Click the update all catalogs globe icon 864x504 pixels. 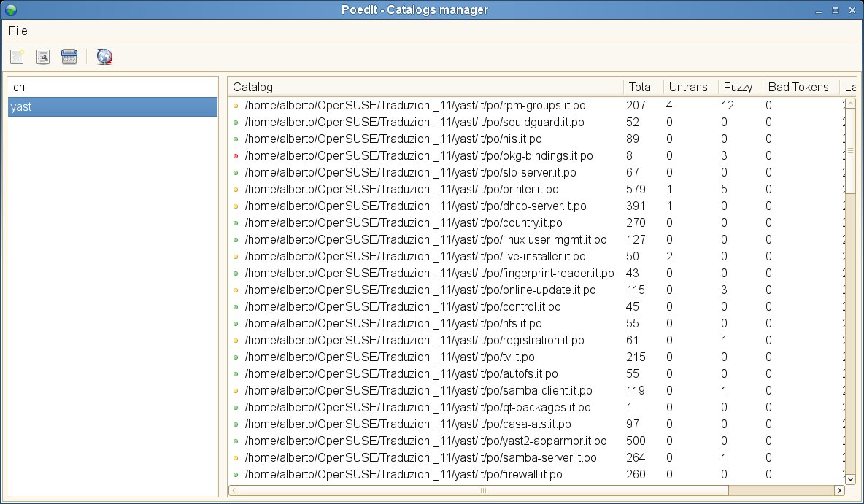(x=104, y=57)
